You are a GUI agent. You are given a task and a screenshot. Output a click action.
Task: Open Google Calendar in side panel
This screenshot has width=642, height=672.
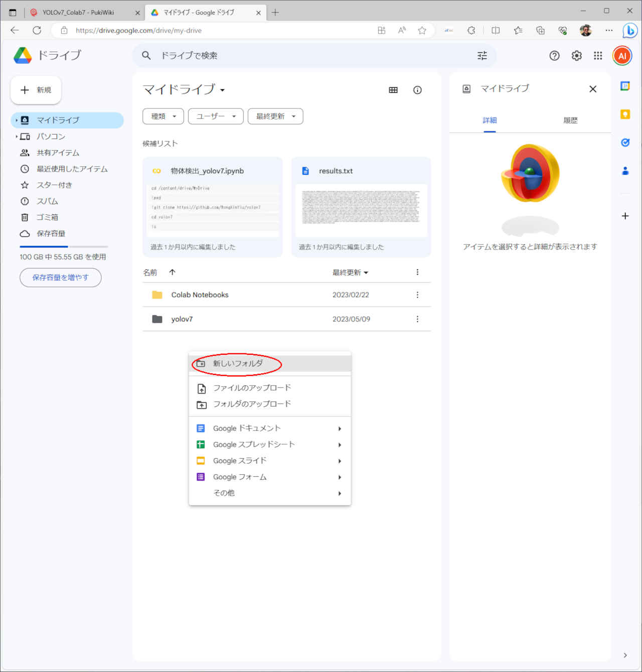pyautogui.click(x=625, y=86)
